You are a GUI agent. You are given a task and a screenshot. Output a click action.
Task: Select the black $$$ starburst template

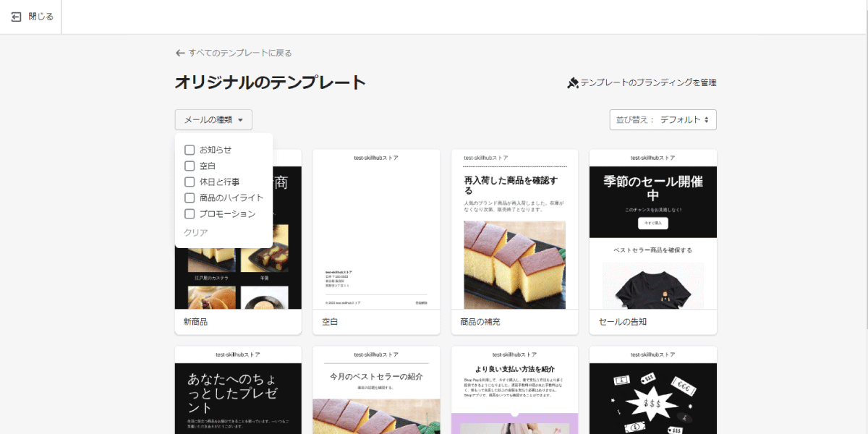pos(653,390)
